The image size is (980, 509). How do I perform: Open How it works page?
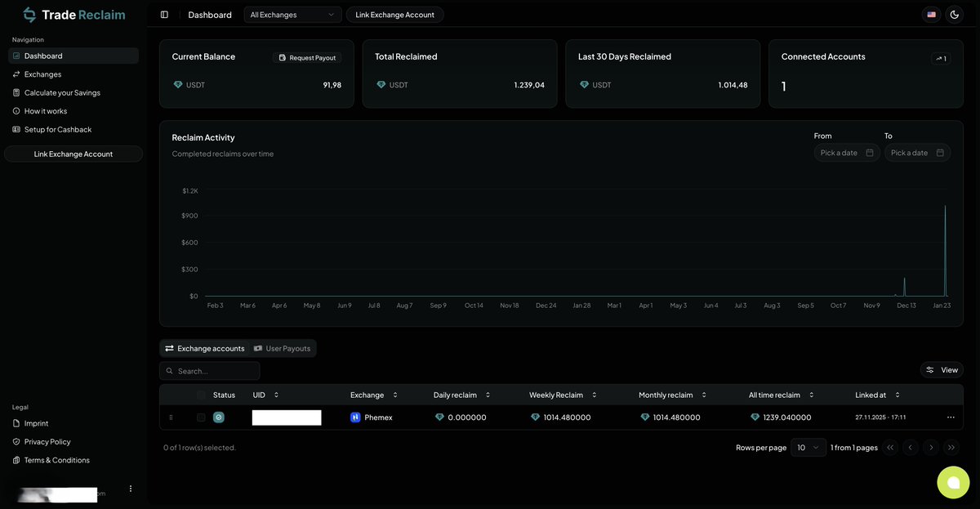coord(73,111)
